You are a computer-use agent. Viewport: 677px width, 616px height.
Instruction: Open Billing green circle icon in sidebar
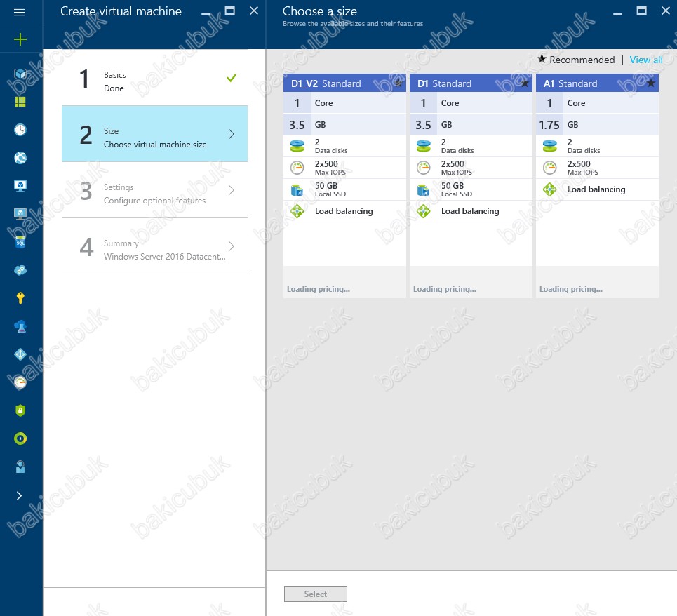(20, 438)
